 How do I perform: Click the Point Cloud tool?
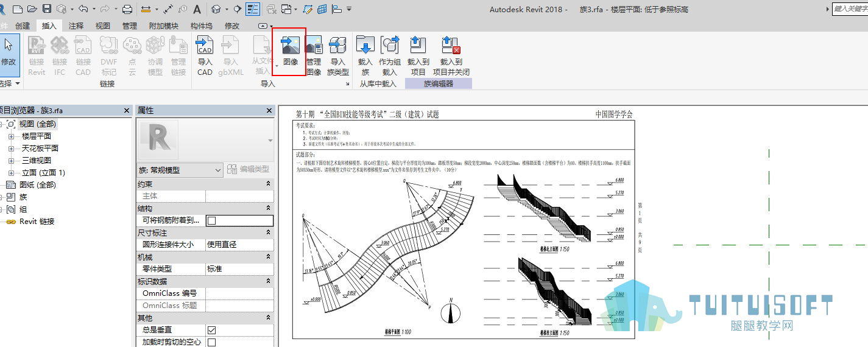pos(132,55)
